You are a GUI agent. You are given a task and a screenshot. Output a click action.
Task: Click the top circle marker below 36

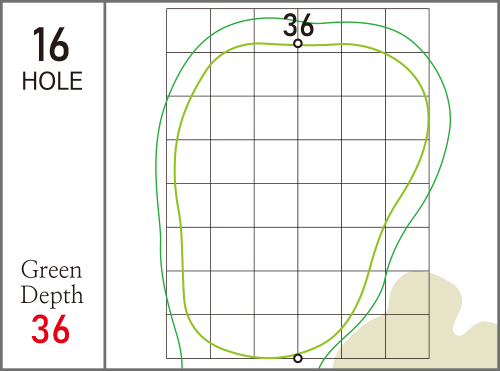[298, 43]
